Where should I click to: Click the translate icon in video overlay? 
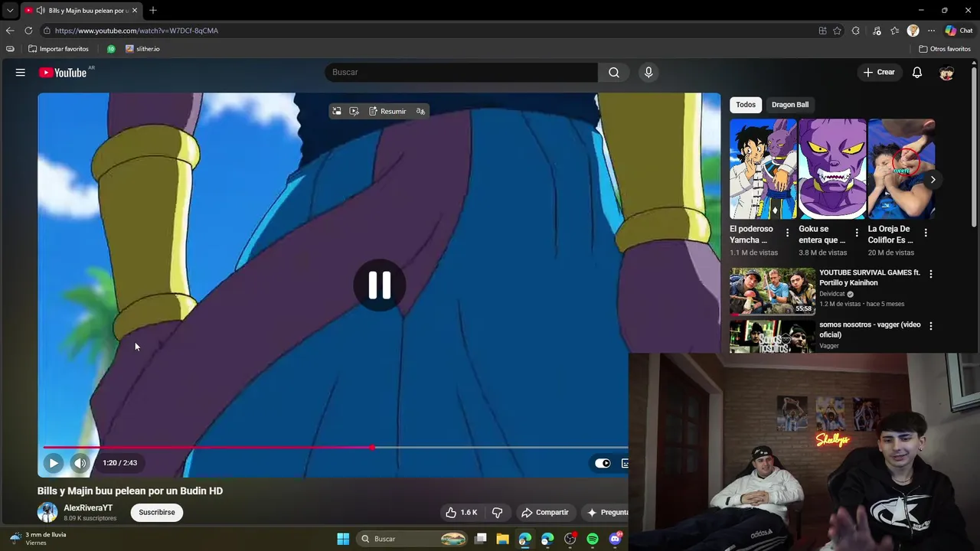click(420, 111)
